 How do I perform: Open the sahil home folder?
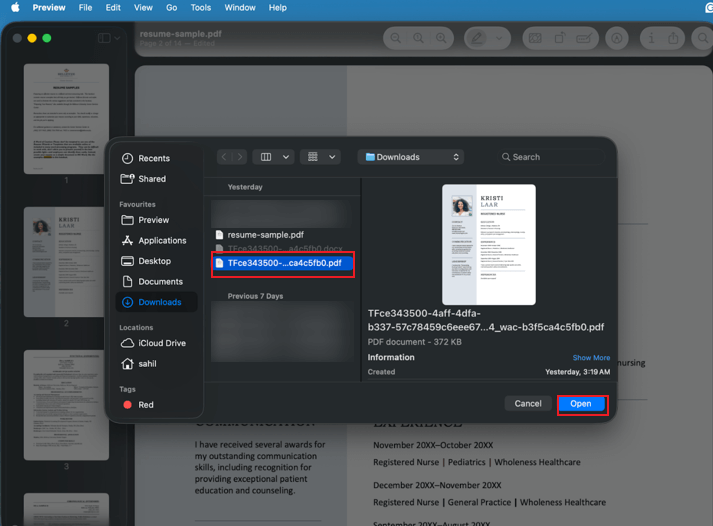click(x=155, y=364)
